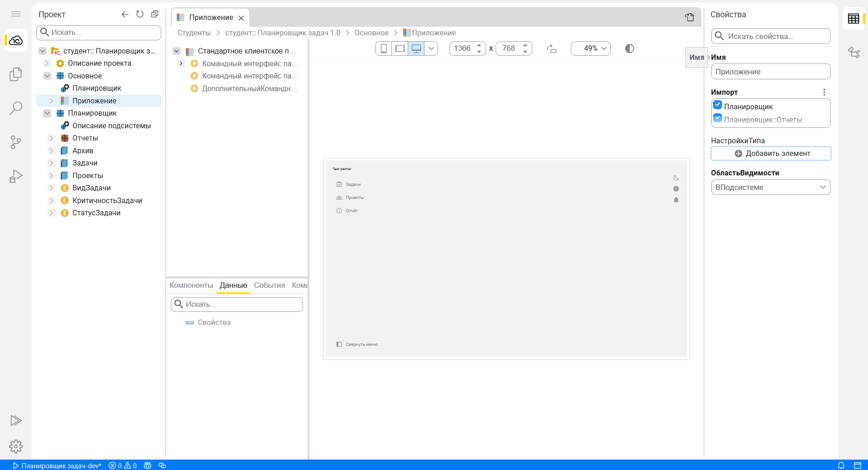Toggle dark theme contrast icon

coord(629,48)
